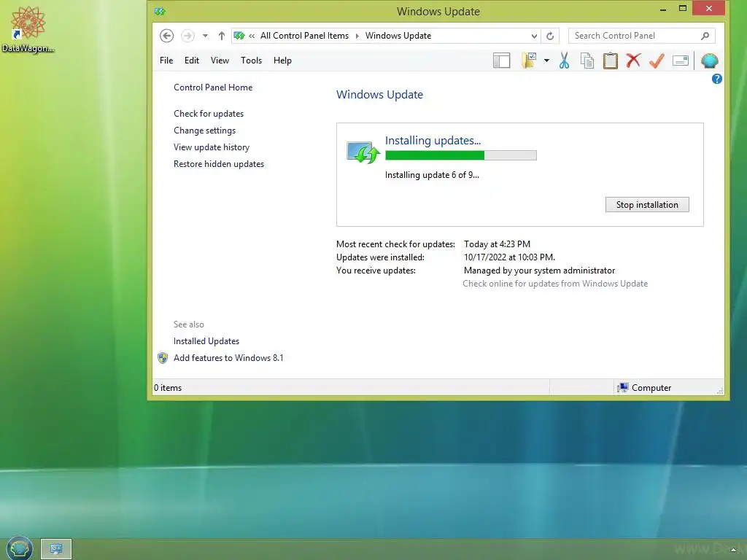Minimize the Windows Update window
The image size is (747, 560).
(662, 9)
